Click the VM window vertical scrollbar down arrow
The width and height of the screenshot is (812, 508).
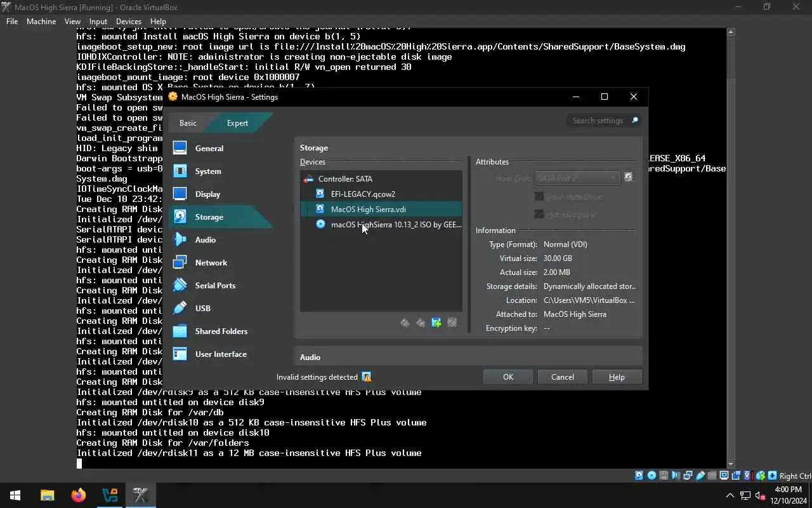pyautogui.click(x=730, y=464)
